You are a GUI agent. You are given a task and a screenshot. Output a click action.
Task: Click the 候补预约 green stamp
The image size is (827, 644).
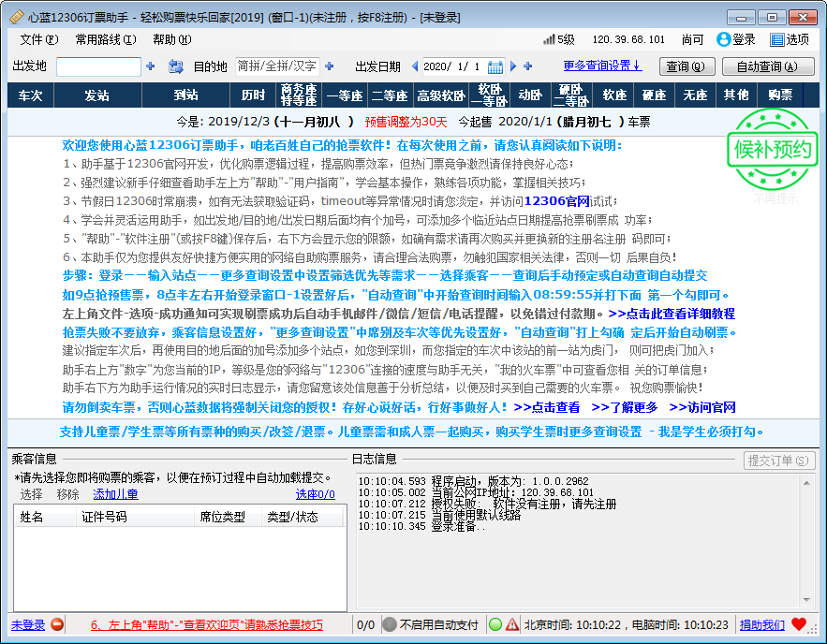pos(773,150)
